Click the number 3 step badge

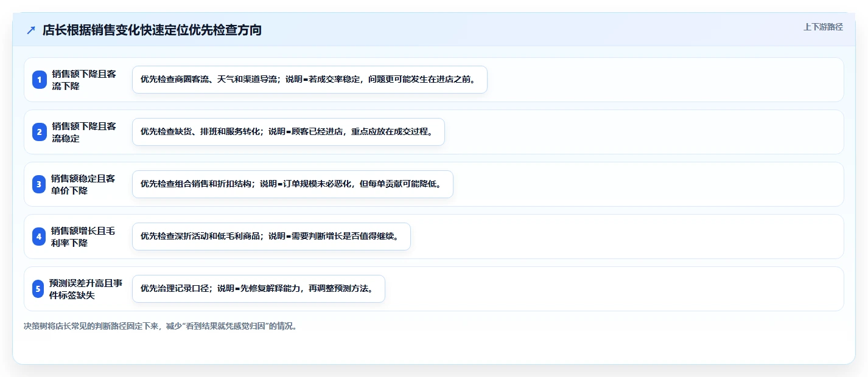coord(40,184)
